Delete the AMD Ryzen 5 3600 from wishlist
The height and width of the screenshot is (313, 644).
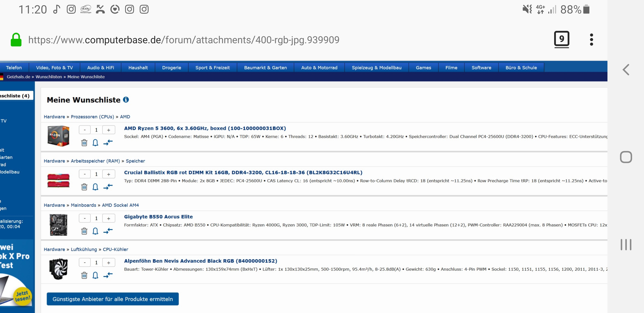tap(84, 143)
